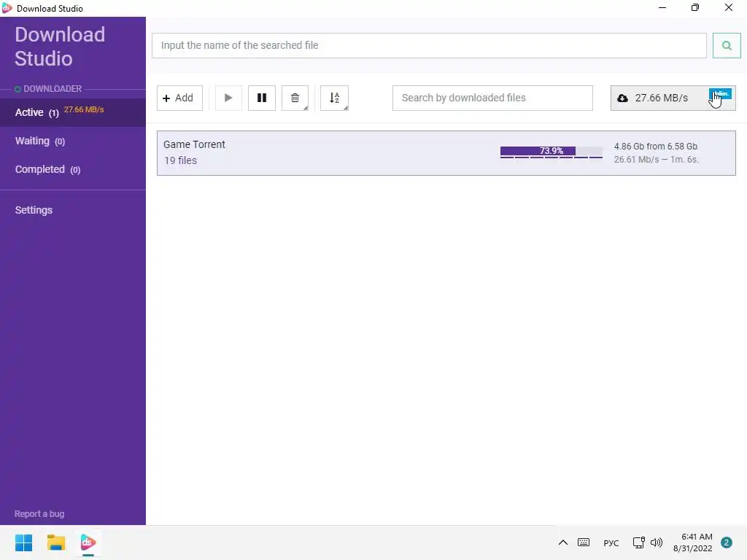Open the A-Z sort options

(334, 98)
